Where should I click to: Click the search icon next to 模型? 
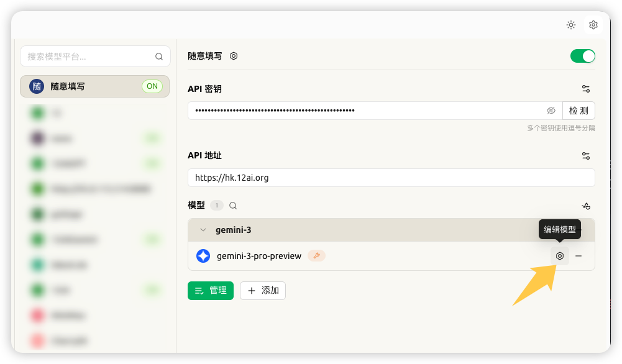pos(233,206)
